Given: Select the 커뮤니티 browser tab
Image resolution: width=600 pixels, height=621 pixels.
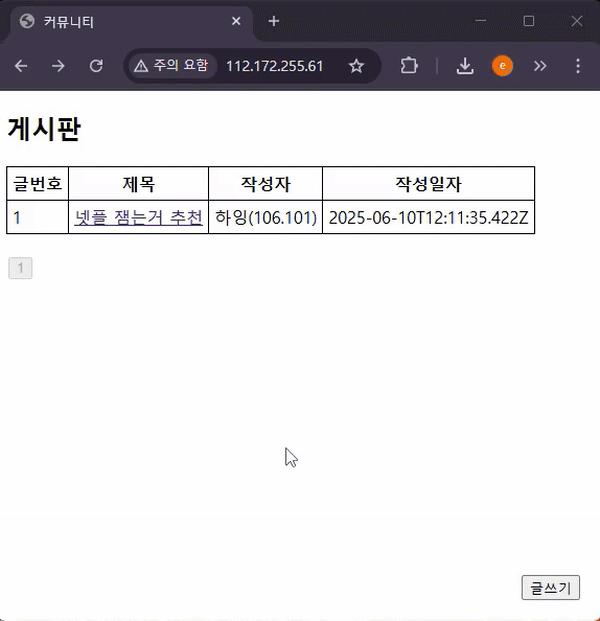Looking at the screenshot, I should click(131, 21).
